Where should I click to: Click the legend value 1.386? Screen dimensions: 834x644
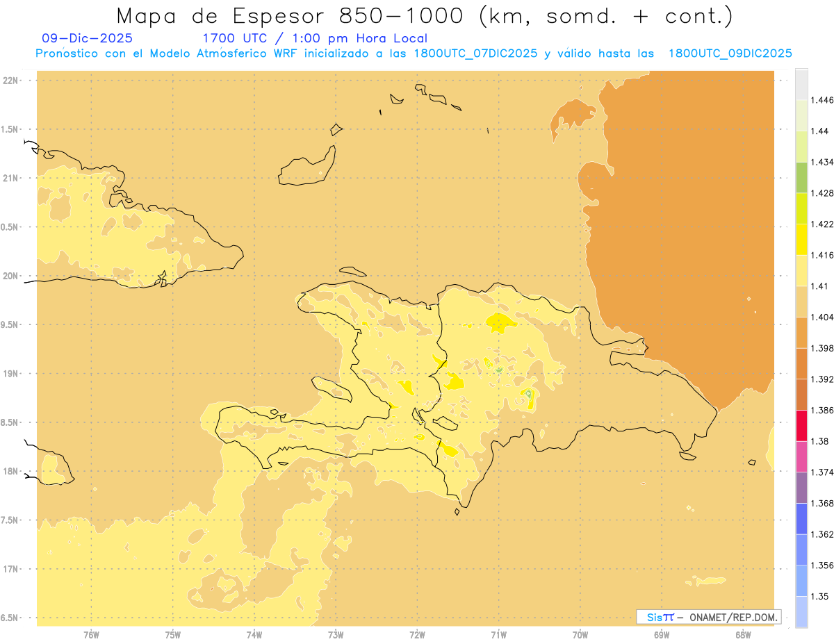pos(821,410)
